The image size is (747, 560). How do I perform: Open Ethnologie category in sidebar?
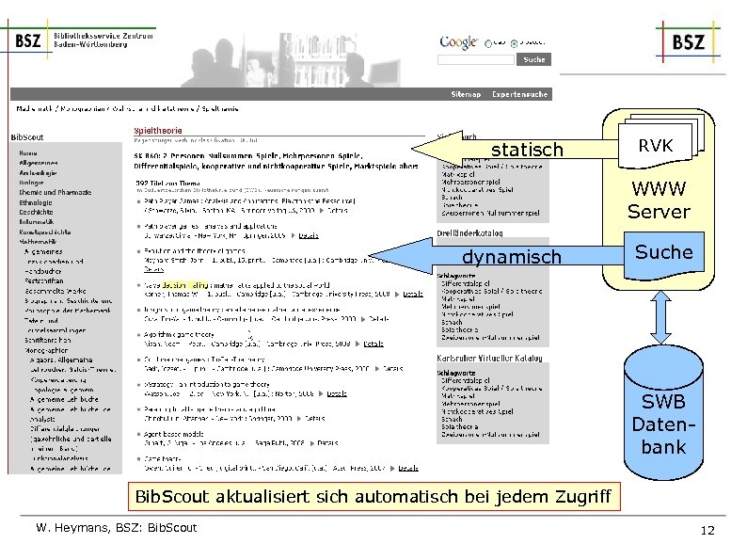click(x=36, y=202)
